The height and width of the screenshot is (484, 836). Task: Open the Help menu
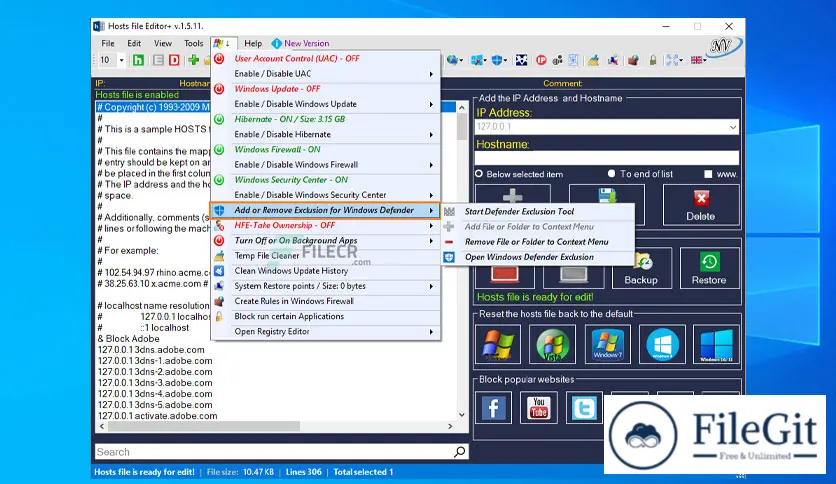coord(253,43)
